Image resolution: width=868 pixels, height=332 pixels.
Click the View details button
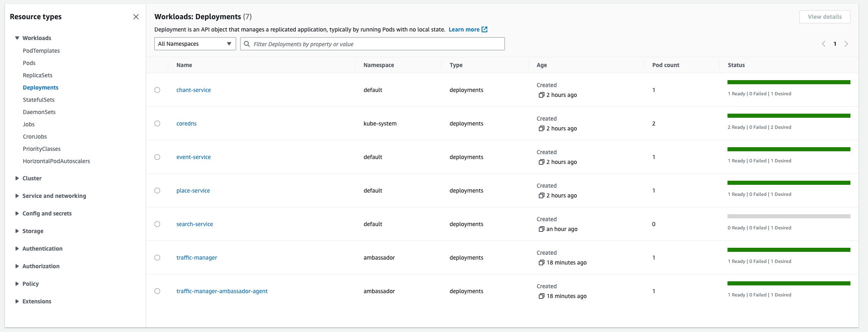824,17
